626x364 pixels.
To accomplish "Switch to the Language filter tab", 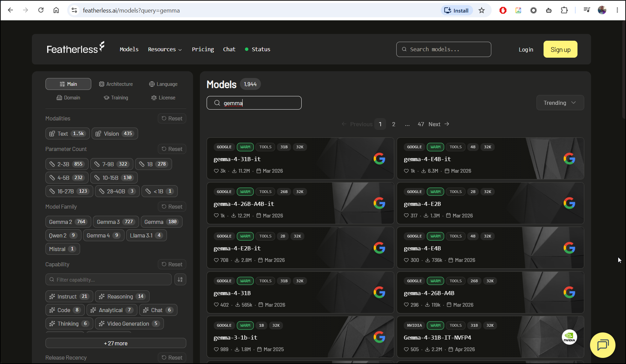I will (x=163, y=84).
